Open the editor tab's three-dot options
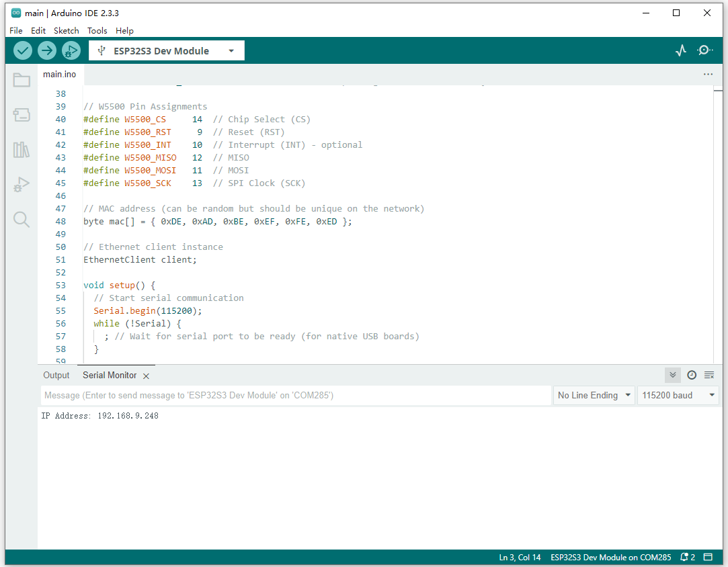This screenshot has height=567, width=728. tap(708, 74)
